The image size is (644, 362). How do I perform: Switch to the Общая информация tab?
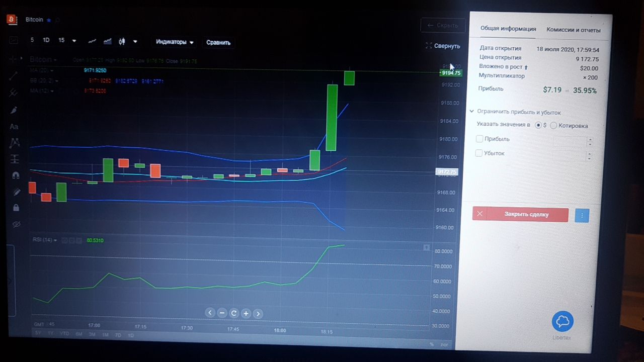click(x=508, y=29)
